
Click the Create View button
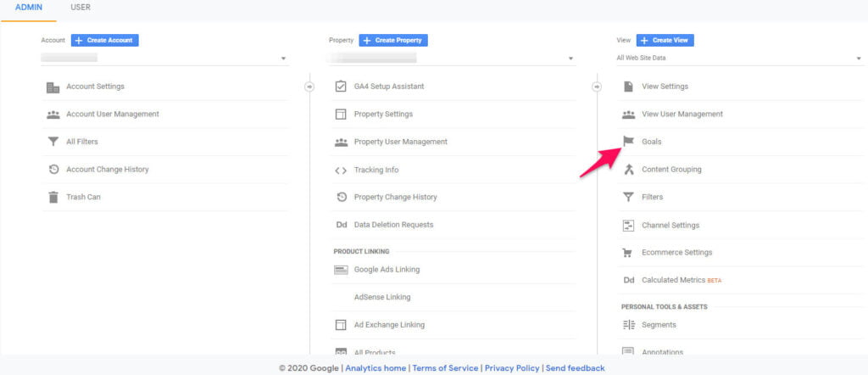665,41
